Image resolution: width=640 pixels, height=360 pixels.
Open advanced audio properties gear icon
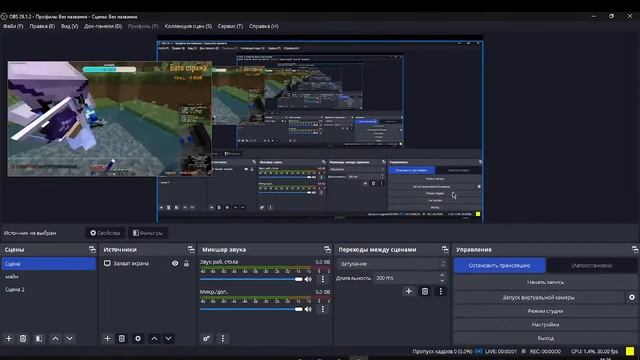(x=207, y=338)
